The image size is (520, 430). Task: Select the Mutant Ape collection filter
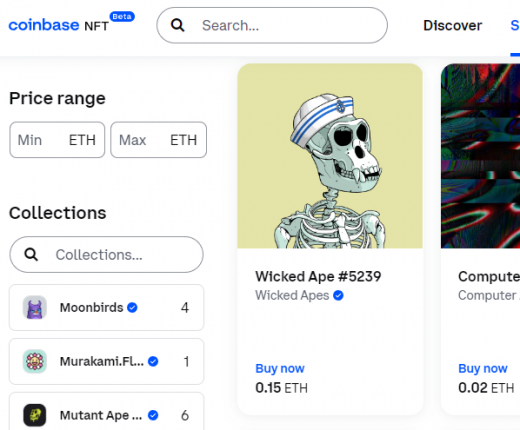click(106, 411)
